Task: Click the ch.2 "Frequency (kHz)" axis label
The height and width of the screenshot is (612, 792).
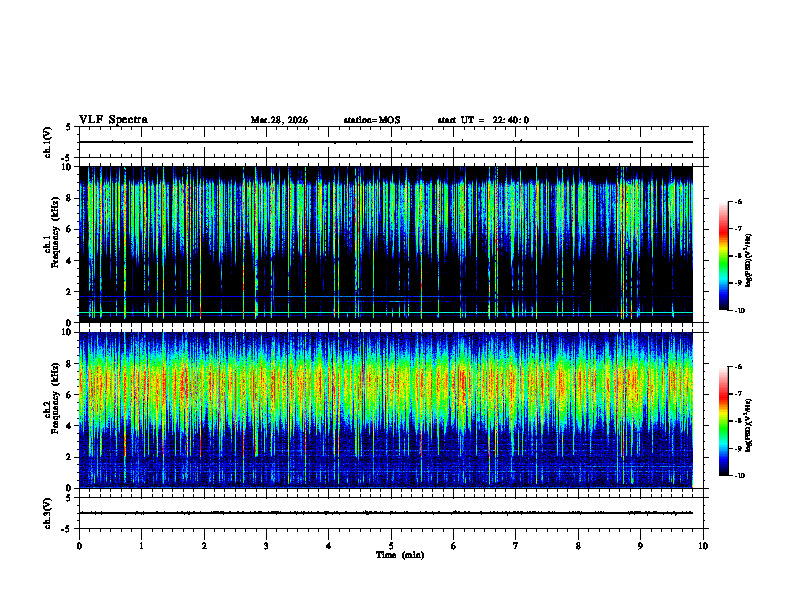Action: 55,398
